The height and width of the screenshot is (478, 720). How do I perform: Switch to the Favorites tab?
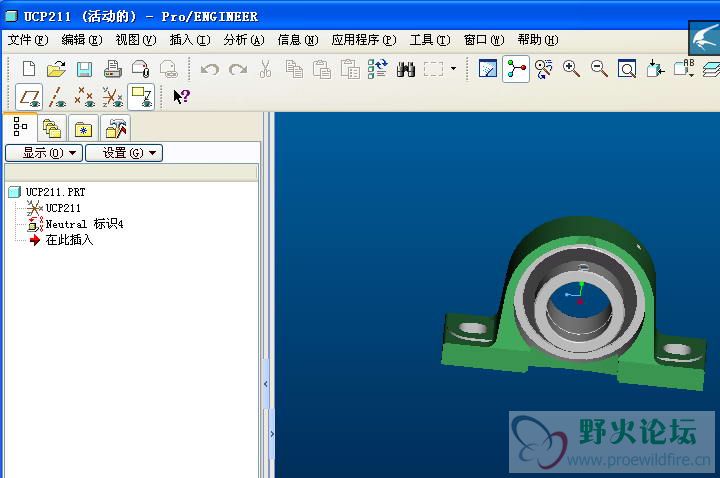(x=83, y=128)
